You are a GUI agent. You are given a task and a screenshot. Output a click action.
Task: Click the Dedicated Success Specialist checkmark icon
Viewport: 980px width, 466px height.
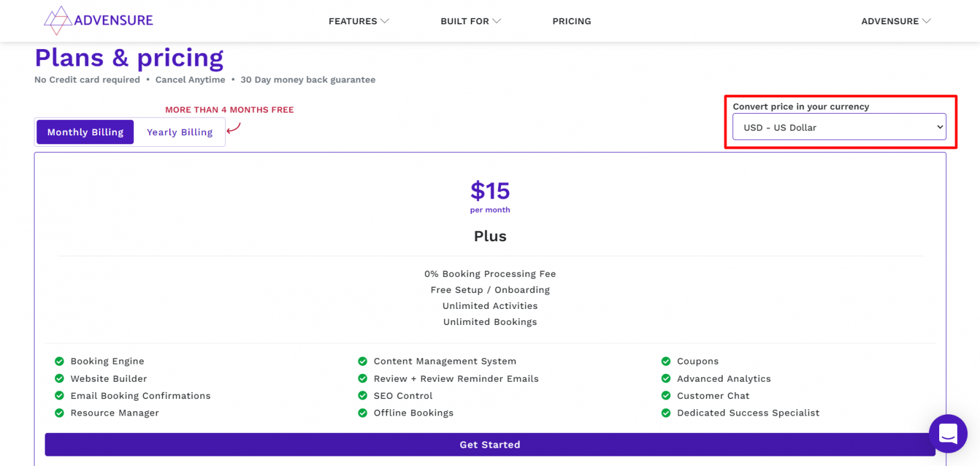[666, 413]
